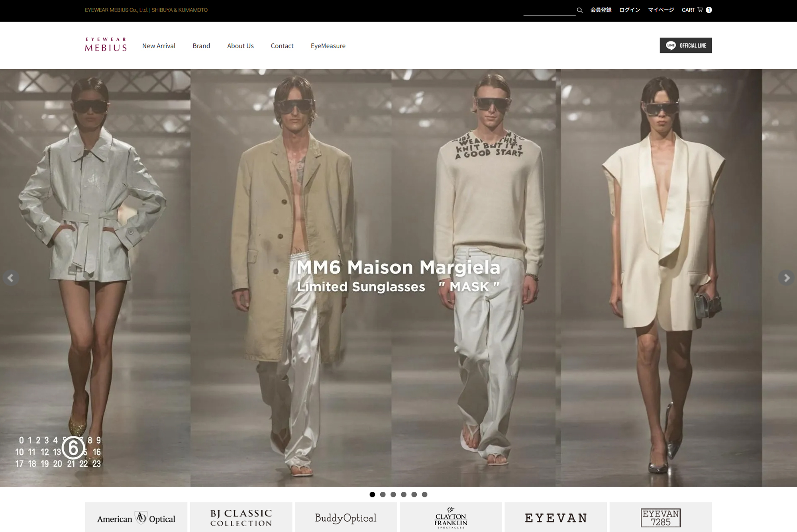Image resolution: width=797 pixels, height=532 pixels.
Task: Click the ログイン login link
Action: [629, 10]
